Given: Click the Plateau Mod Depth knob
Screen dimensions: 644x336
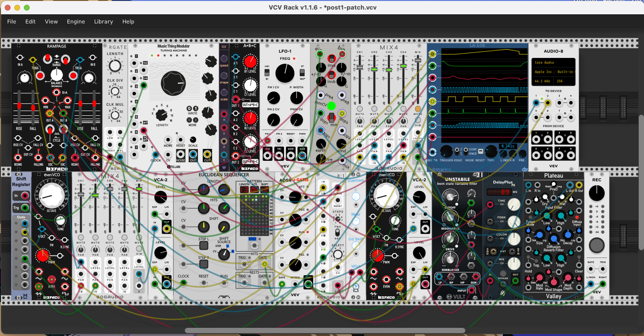Looking at the screenshot, I should [568, 278].
